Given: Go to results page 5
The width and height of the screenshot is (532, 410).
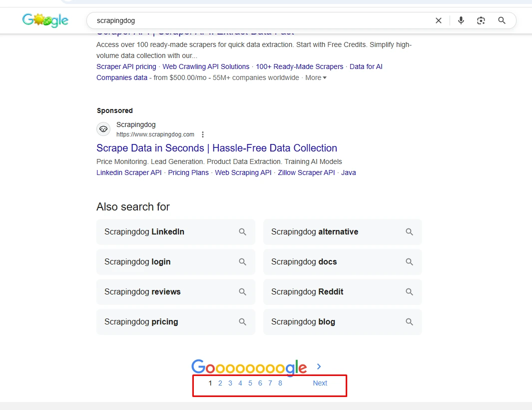Looking at the screenshot, I should click(x=250, y=383).
